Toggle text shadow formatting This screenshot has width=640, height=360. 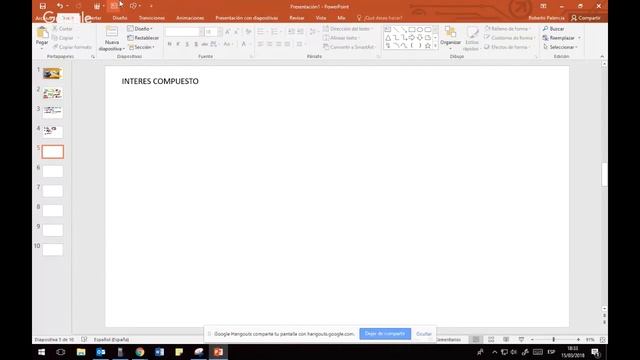click(196, 44)
